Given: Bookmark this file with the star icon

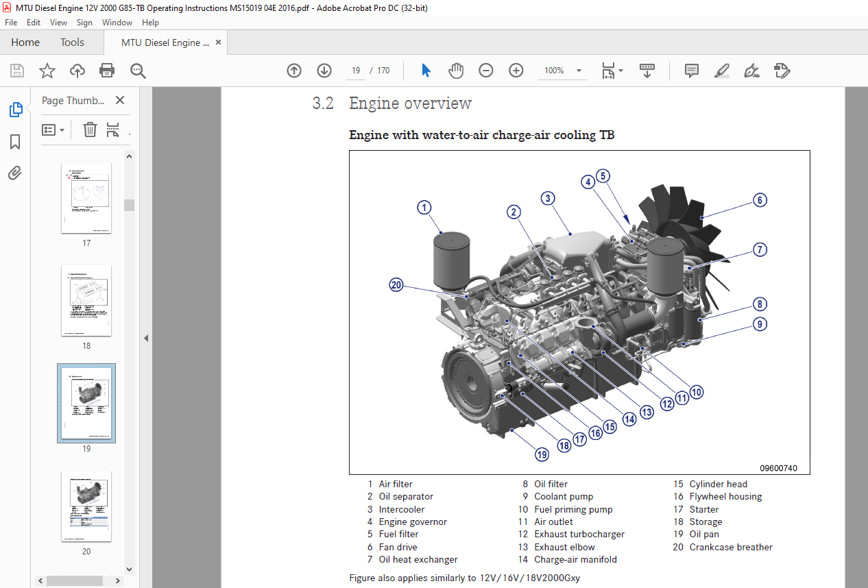Looking at the screenshot, I should (47, 71).
